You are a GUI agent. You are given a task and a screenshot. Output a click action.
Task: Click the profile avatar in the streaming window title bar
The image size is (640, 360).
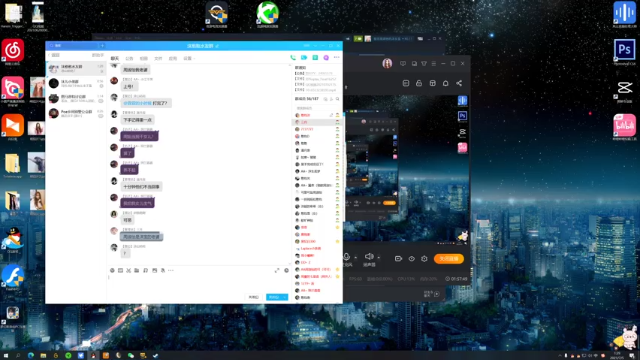point(387,63)
